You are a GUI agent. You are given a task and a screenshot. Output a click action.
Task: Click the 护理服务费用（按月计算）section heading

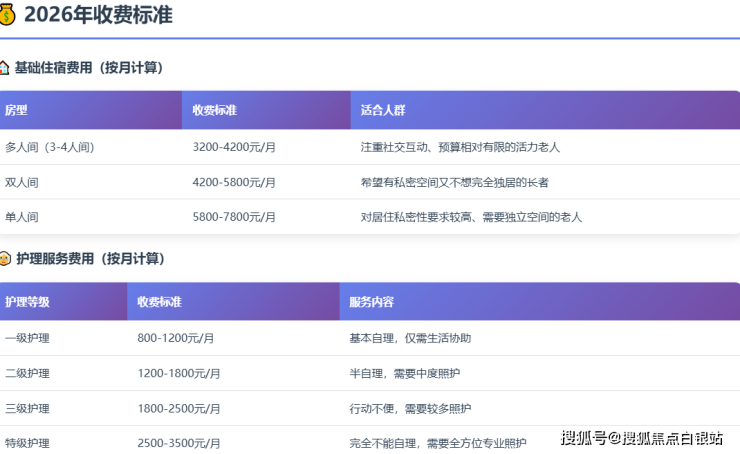(90, 259)
